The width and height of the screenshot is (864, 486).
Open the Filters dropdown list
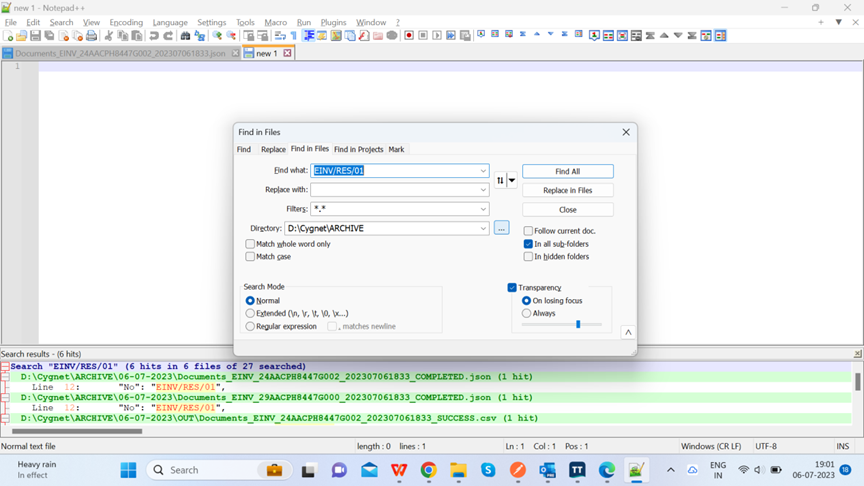coord(483,209)
